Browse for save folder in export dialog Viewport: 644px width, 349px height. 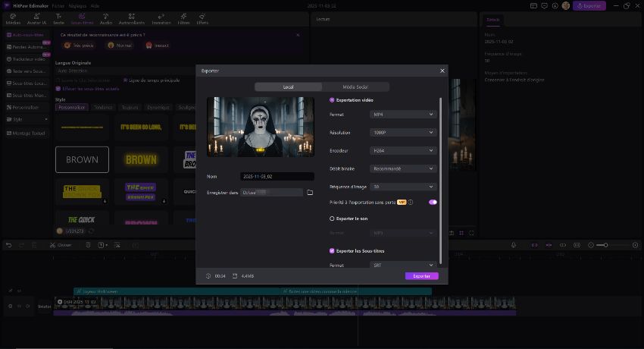click(x=310, y=193)
